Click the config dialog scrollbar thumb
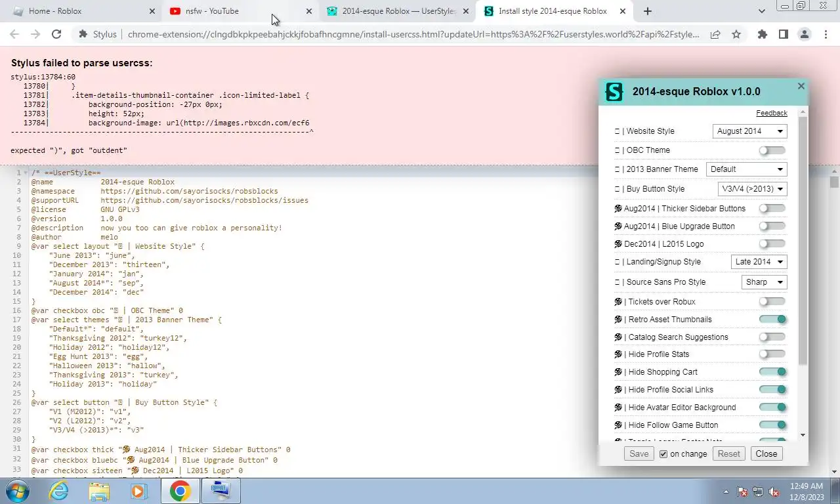 coord(803,240)
